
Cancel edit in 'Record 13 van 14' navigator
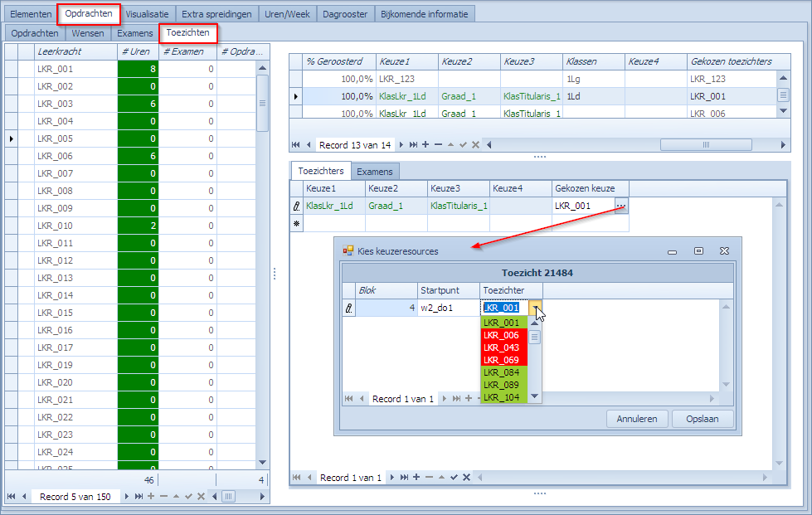click(475, 145)
